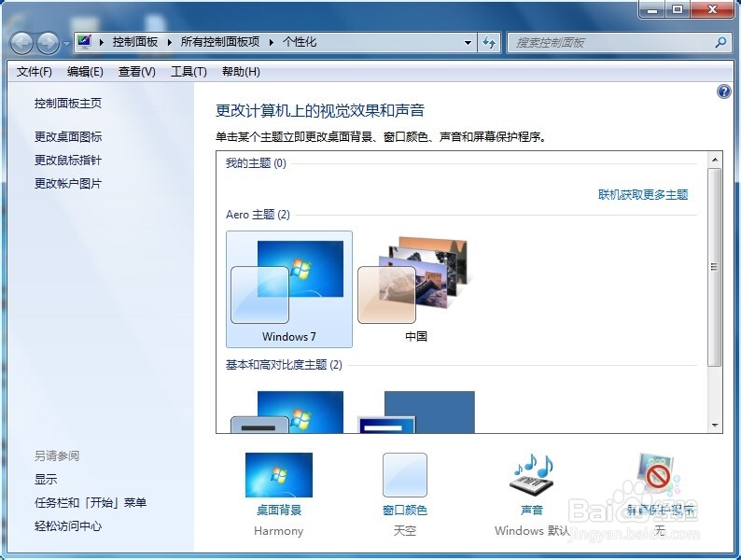Screen dimensions: 741x560
Task: Click the 桌面背景 link label
Action: pos(279,511)
